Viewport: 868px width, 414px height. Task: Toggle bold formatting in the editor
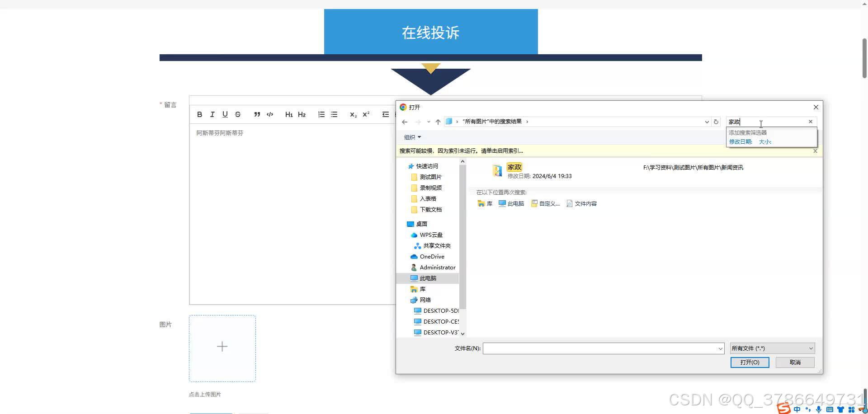[x=199, y=114]
